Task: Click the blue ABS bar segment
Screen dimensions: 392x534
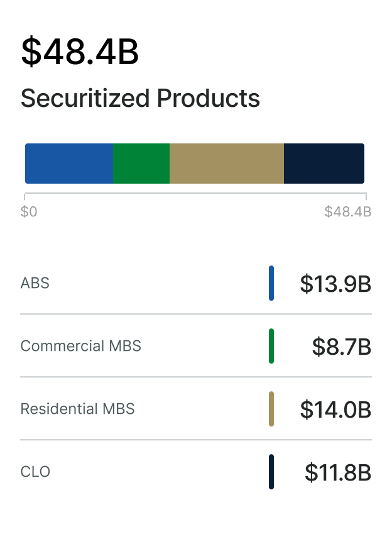Action: pos(69,164)
